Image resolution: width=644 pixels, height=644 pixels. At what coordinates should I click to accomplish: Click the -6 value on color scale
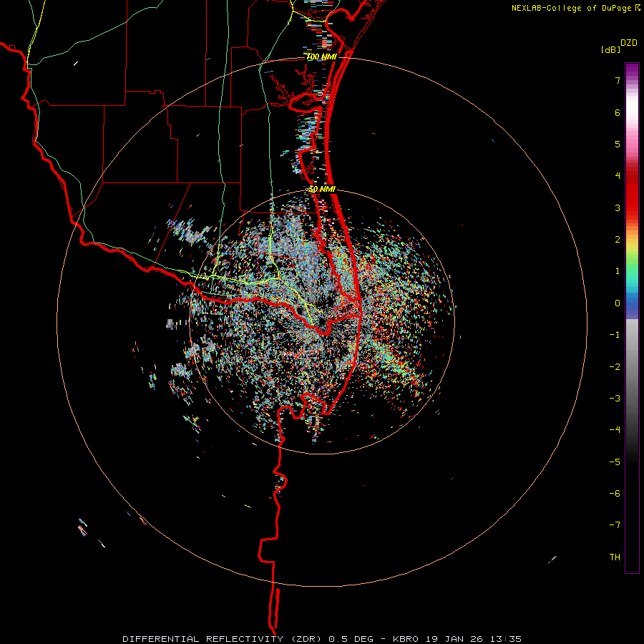615,494
